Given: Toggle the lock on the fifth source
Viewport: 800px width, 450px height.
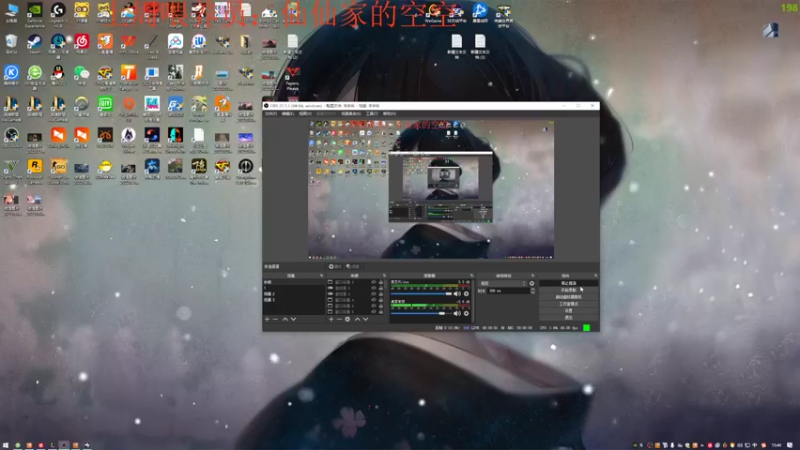Looking at the screenshot, I should click(x=381, y=306).
